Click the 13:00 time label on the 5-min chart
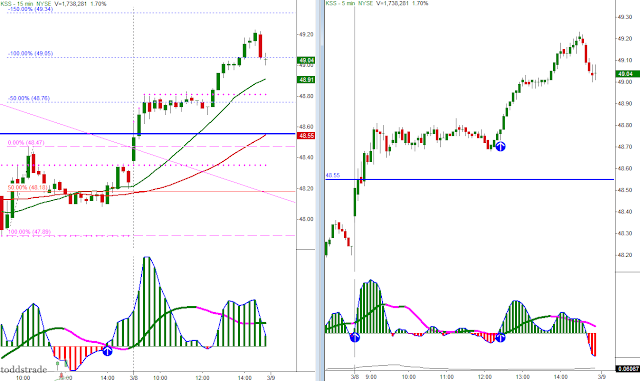This screenshot has height=381, width=640. (523, 377)
